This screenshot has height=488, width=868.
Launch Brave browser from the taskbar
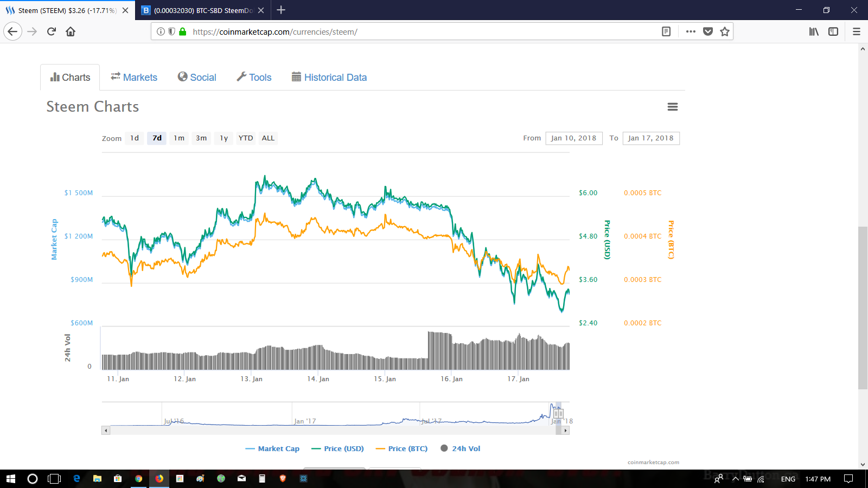[x=283, y=479]
